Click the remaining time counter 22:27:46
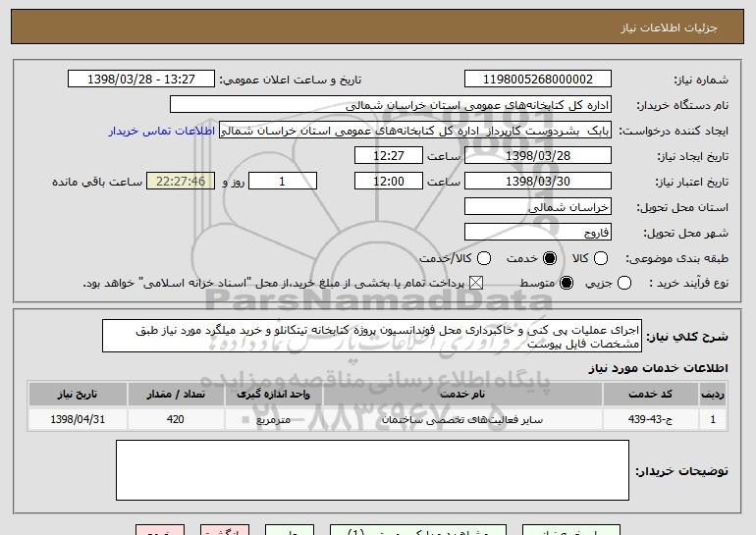Screen dimensions: 756x535 pos(181,182)
